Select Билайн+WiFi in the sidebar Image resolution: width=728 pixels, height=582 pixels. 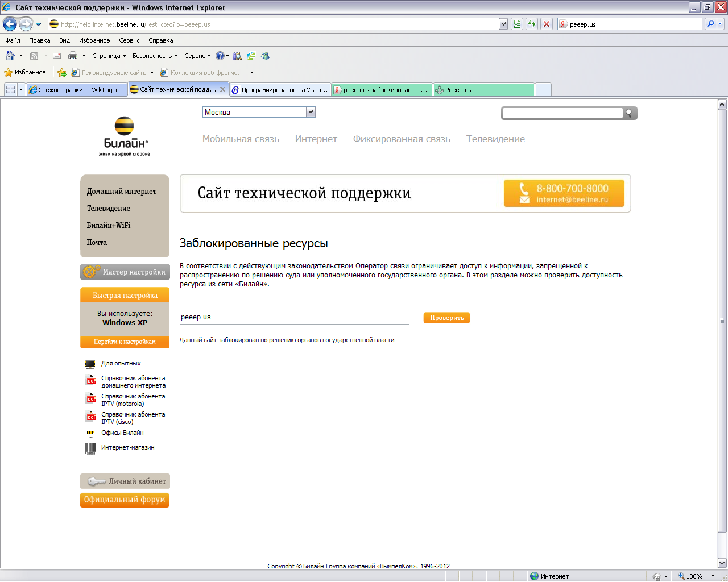click(109, 226)
